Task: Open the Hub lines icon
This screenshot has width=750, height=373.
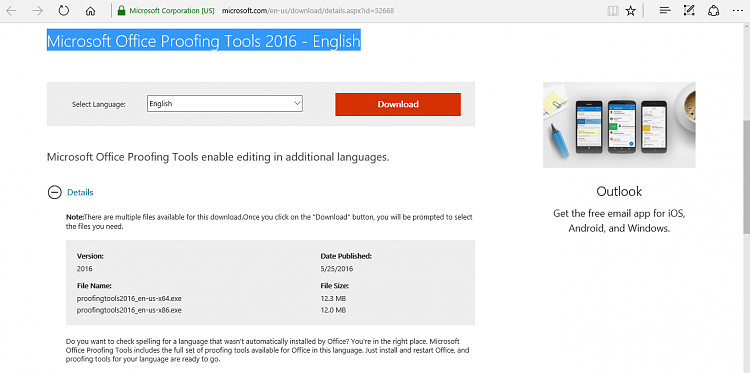Action: (665, 11)
